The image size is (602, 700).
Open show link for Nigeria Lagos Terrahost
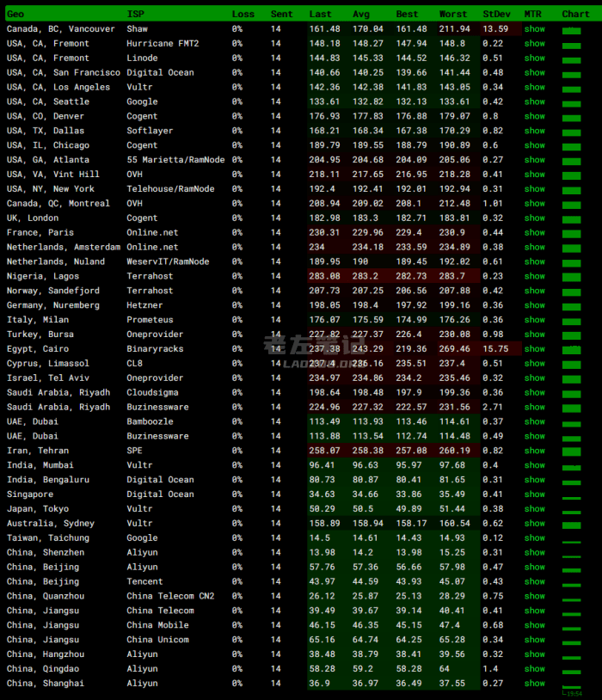(x=535, y=276)
